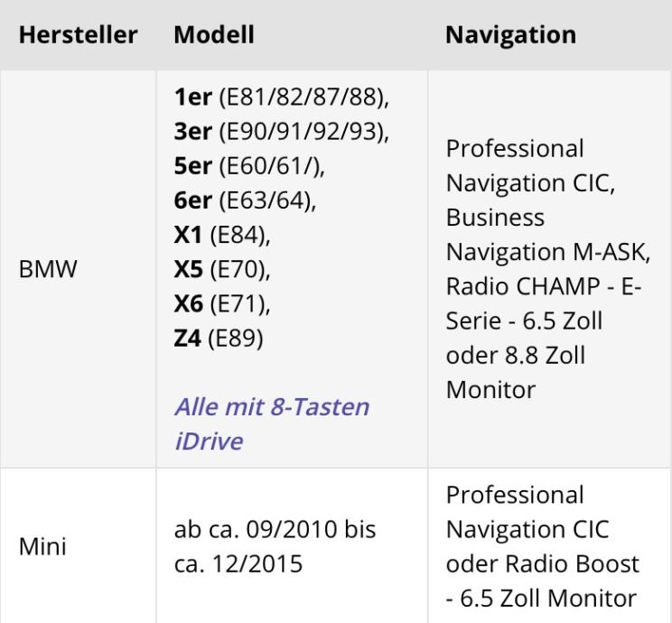Click 'Professional' in the BMW navigation cell
The height and width of the screenshot is (623, 672).
click(516, 148)
